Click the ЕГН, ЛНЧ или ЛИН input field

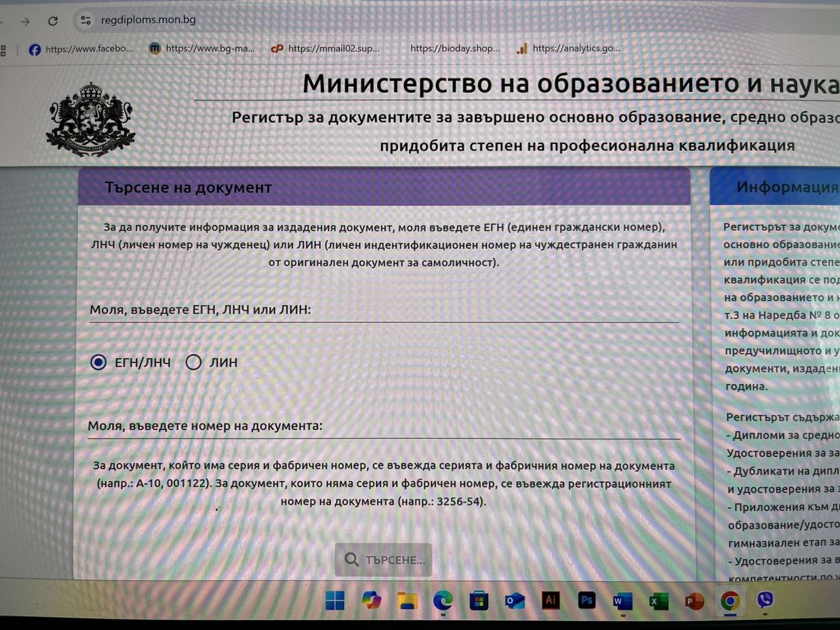[383, 310]
